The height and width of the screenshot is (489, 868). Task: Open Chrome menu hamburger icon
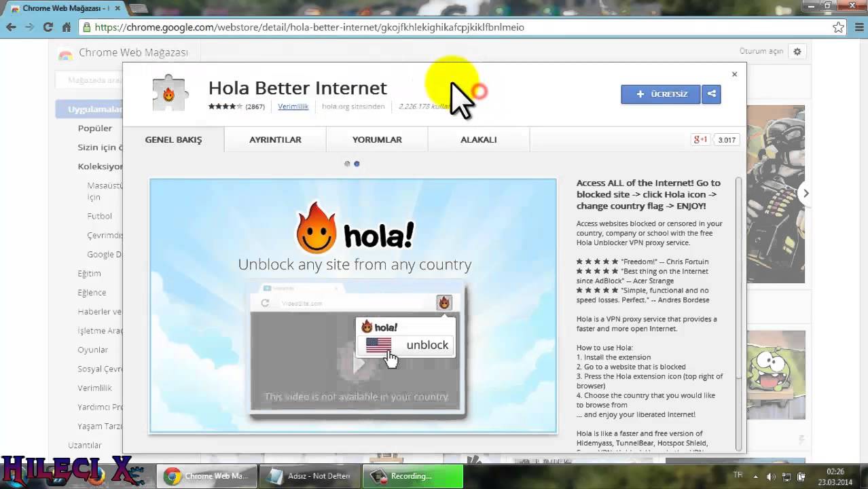858,27
